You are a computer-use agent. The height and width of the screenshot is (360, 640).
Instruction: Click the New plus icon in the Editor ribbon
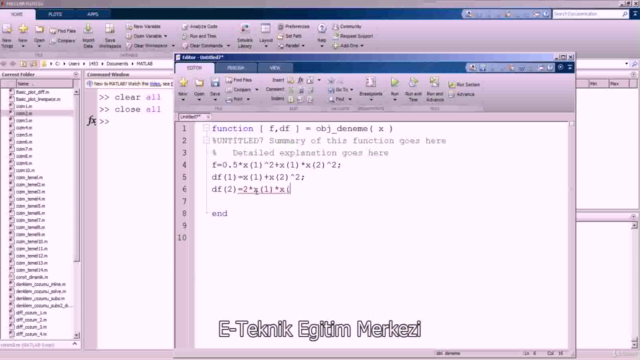pos(183,83)
